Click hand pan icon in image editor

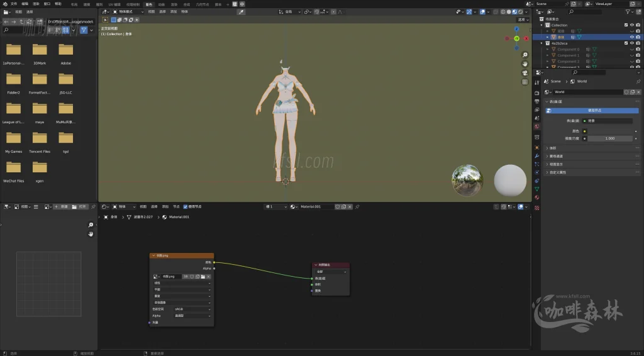click(91, 234)
